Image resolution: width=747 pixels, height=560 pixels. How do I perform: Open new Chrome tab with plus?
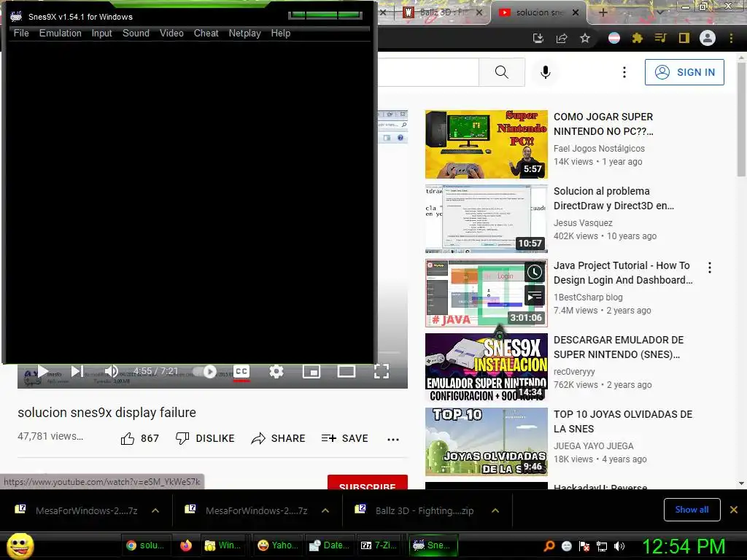pos(603,12)
